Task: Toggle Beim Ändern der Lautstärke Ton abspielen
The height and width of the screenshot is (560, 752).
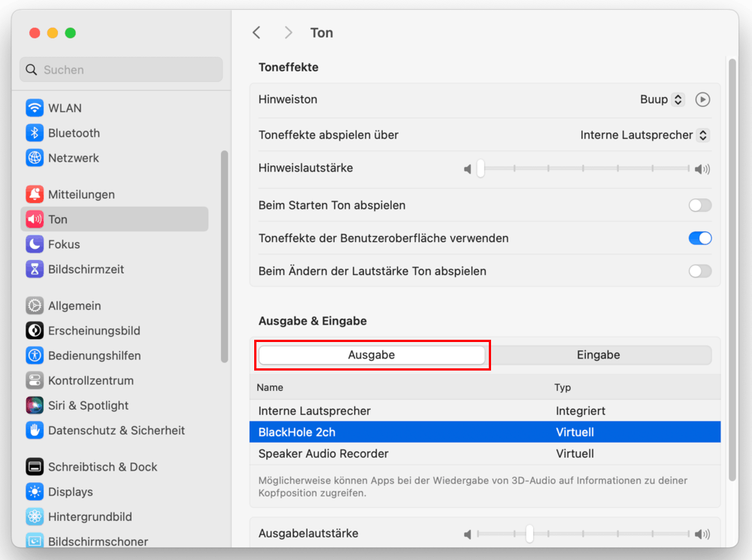Action: coord(699,271)
